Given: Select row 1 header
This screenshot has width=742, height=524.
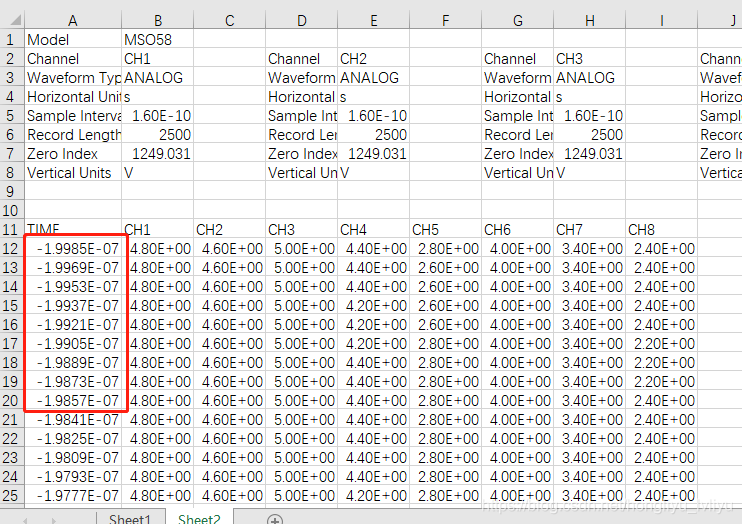Looking at the screenshot, I should click(x=12, y=39).
